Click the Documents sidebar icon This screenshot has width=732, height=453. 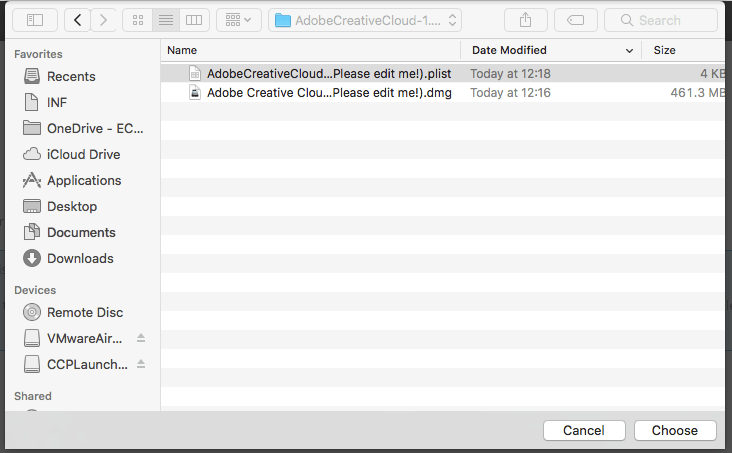click(32, 232)
